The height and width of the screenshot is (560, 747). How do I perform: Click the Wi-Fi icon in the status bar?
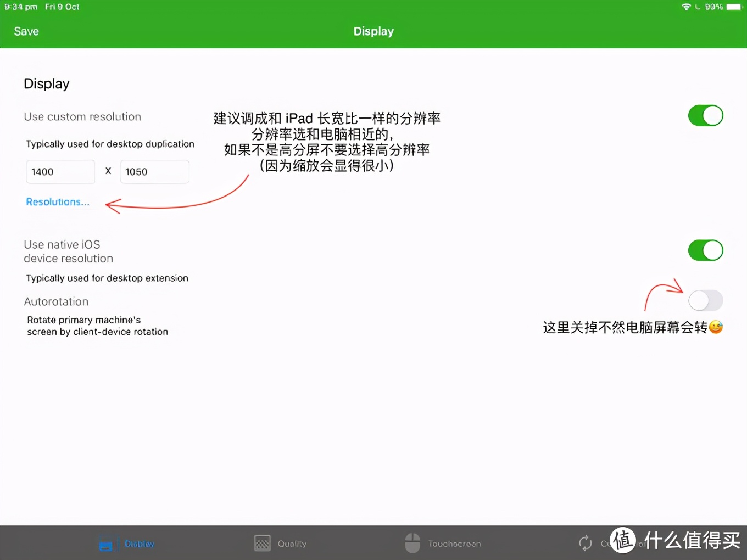click(x=685, y=7)
